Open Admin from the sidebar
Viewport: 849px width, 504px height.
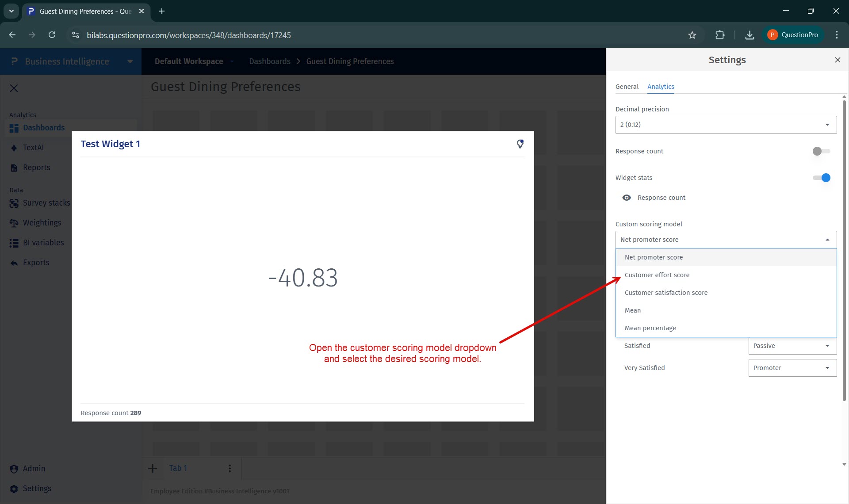click(34, 469)
